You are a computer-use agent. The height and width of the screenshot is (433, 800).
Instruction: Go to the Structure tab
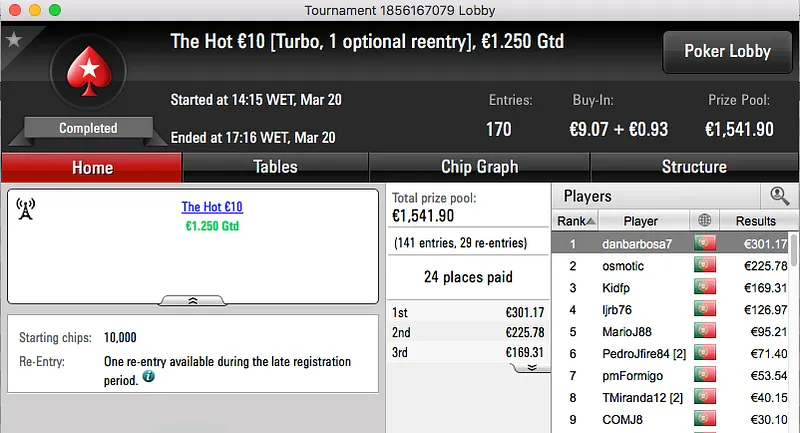pos(694,167)
